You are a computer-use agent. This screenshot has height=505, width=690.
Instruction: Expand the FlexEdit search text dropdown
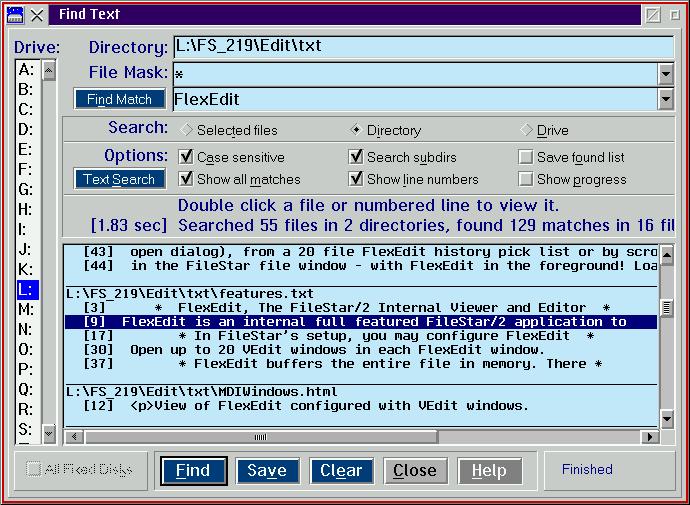point(666,99)
